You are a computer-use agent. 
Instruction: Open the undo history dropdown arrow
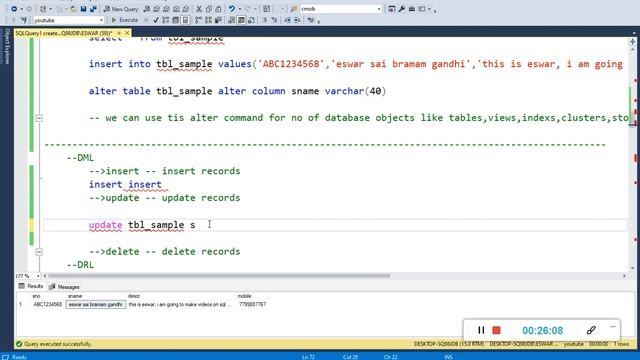tap(239, 9)
